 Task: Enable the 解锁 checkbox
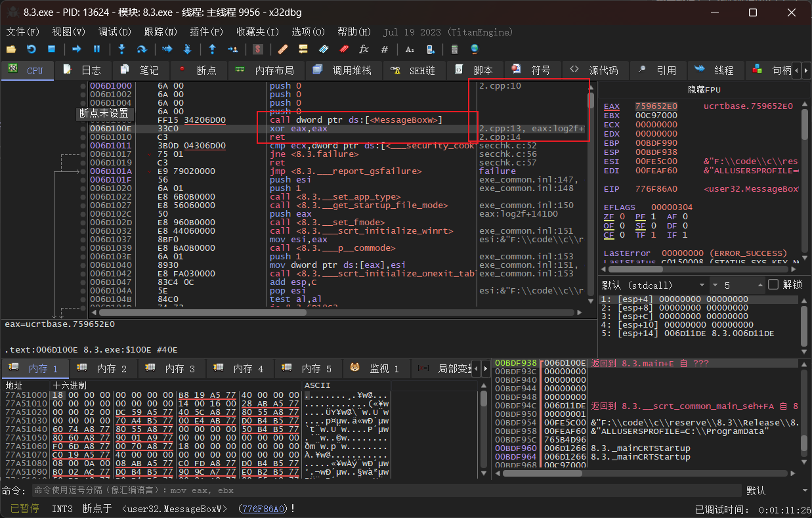click(x=773, y=285)
